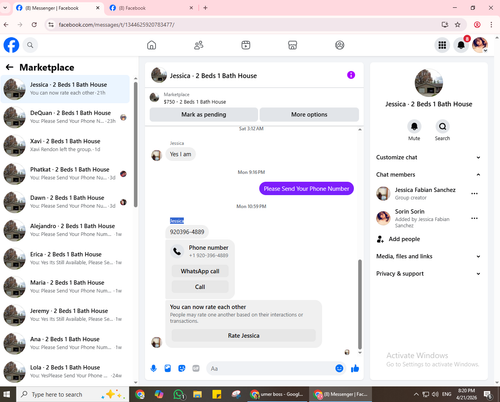Click the back arrow next to Marketplace
Screen dimensions: 500x402
[9, 67]
